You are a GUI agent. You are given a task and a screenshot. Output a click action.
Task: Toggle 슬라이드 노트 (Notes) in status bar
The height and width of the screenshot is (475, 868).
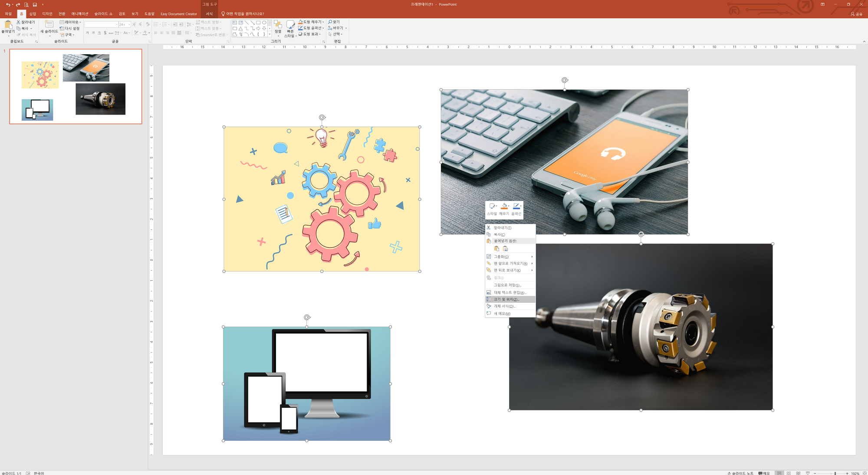tap(740, 473)
